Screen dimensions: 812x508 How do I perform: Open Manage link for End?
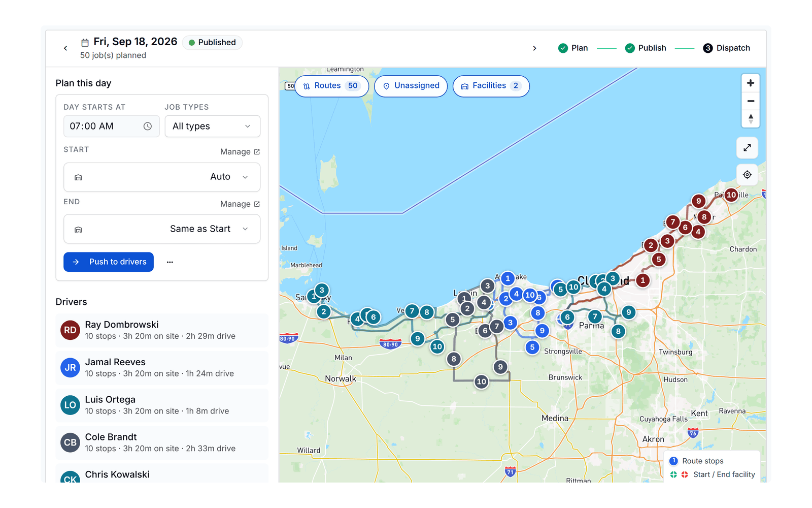(240, 204)
